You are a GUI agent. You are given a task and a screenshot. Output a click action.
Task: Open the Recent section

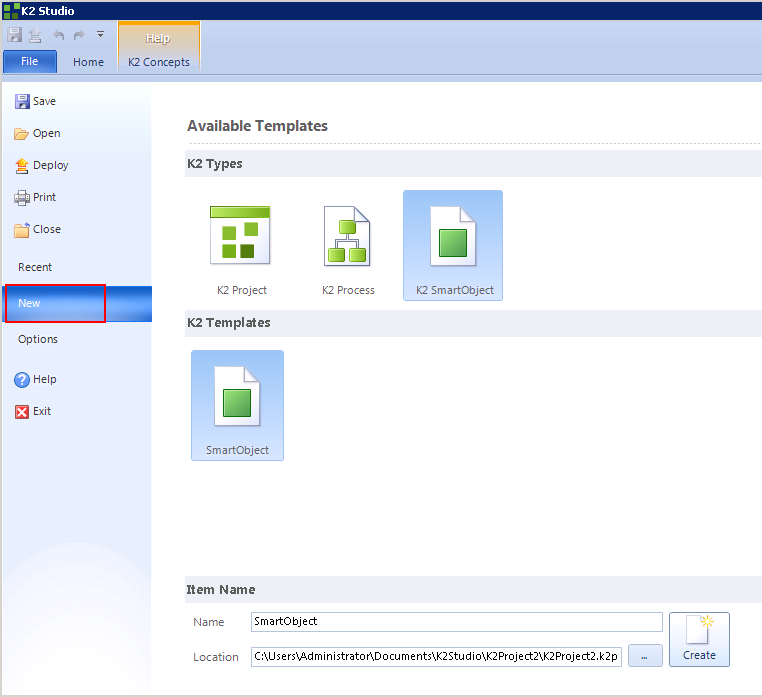(x=35, y=267)
